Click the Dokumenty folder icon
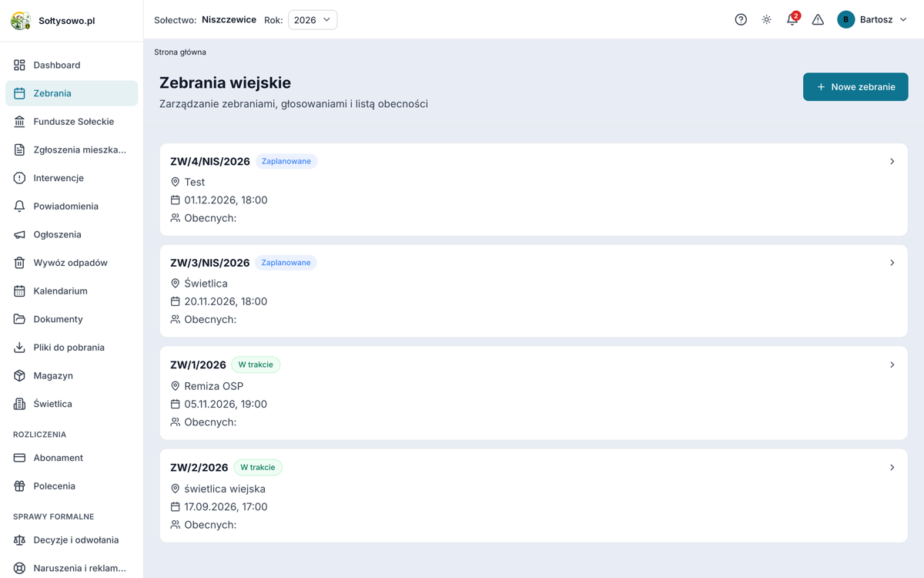The image size is (924, 578). (19, 319)
